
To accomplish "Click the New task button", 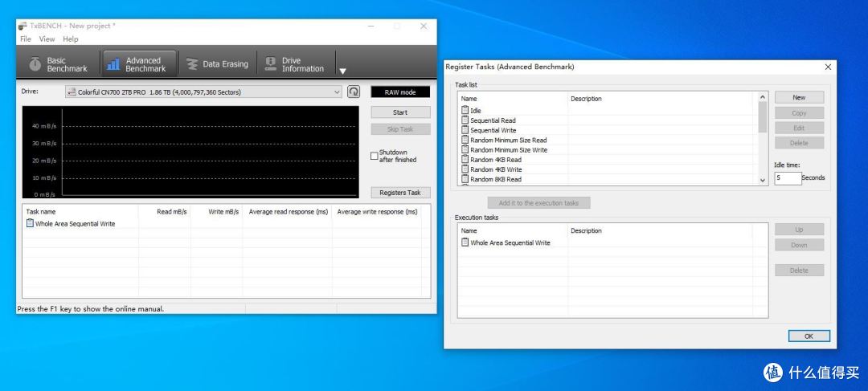I will (x=799, y=97).
